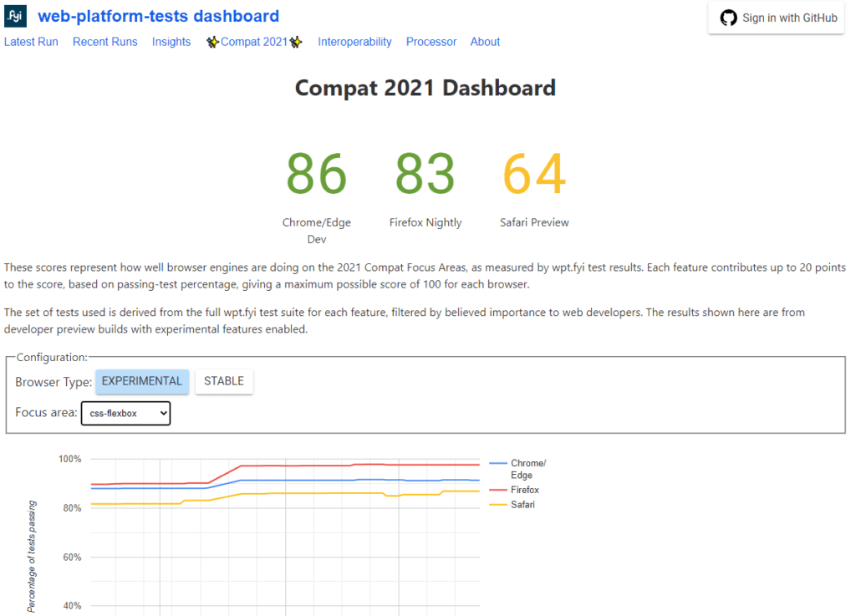856x616 pixels.
Task: Navigate to Insights
Action: pyautogui.click(x=171, y=42)
